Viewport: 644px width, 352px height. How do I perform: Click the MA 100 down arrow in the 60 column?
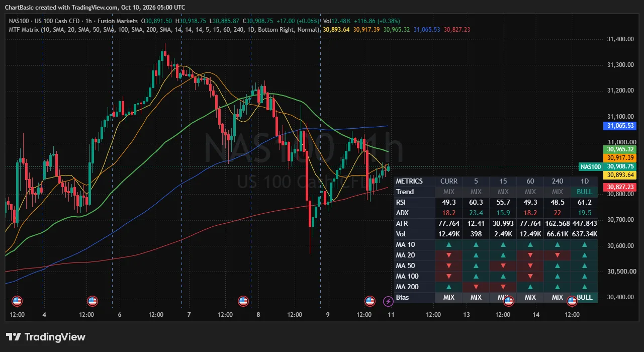coord(530,276)
